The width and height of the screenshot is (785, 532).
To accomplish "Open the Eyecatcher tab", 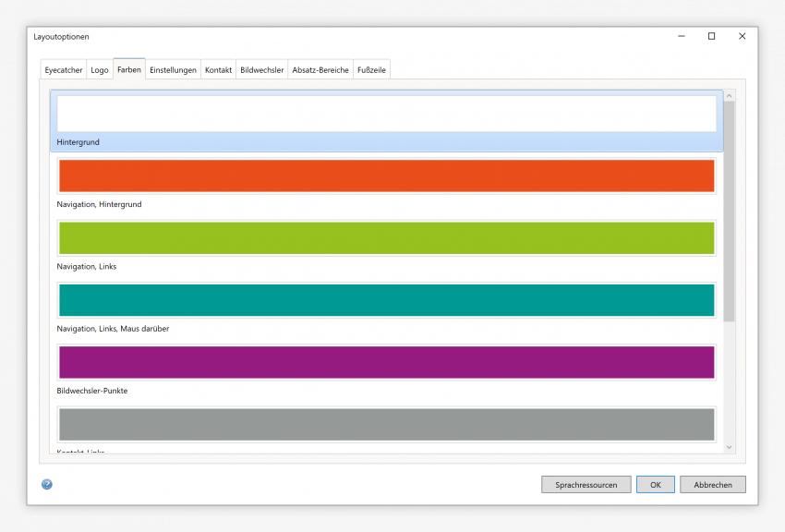I will pos(64,70).
